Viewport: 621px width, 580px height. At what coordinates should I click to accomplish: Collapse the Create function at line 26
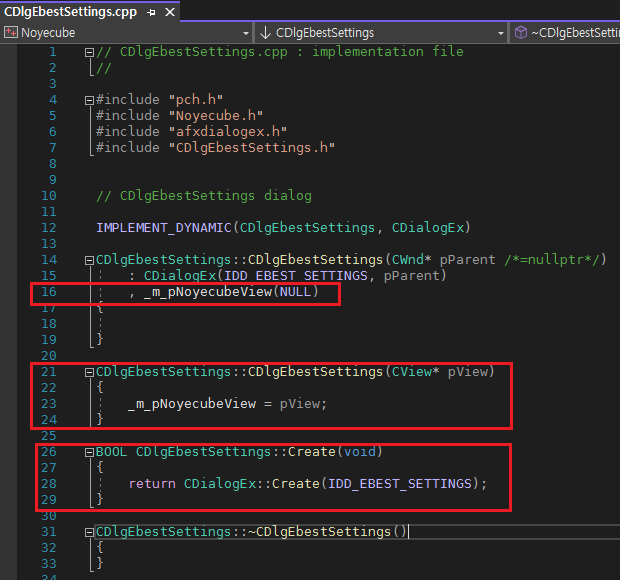[x=89, y=452]
